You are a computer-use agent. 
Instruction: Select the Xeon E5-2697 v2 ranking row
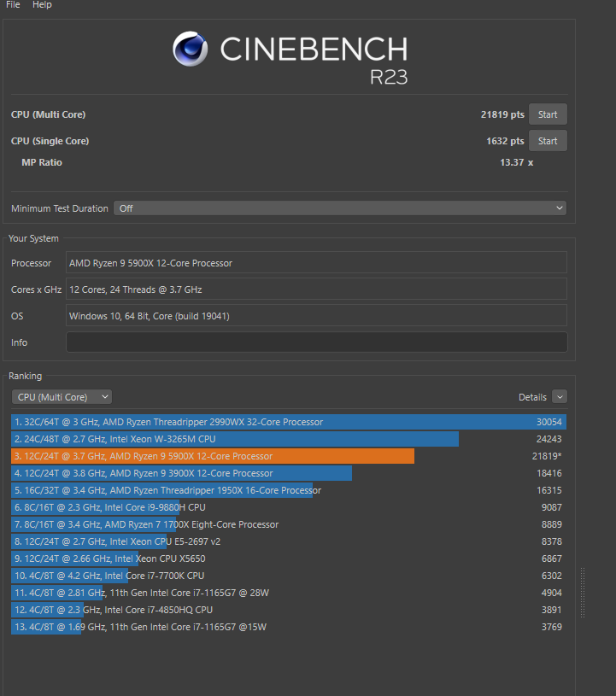[x=289, y=541]
